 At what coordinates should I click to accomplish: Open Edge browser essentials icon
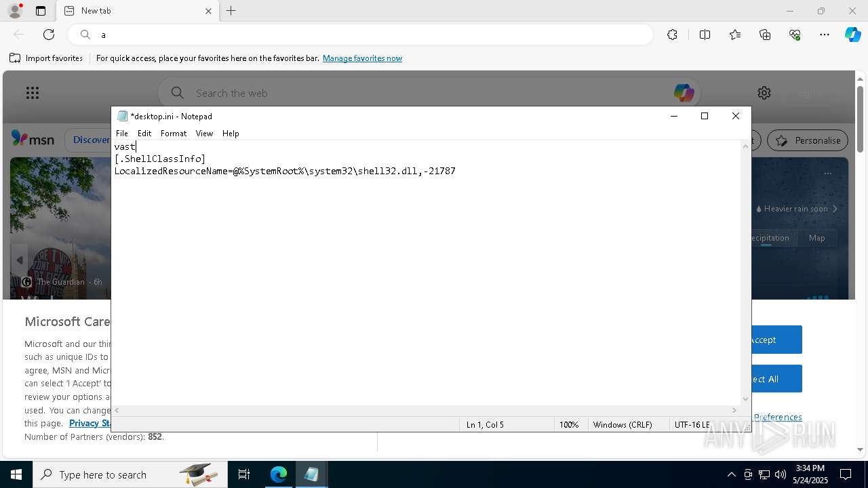(x=795, y=35)
